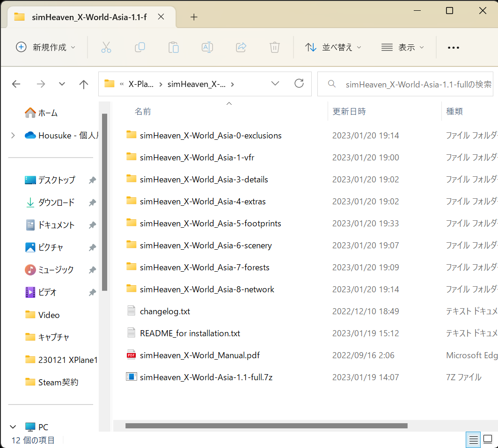Expand the Housuke OneDrive tree node

(13, 136)
